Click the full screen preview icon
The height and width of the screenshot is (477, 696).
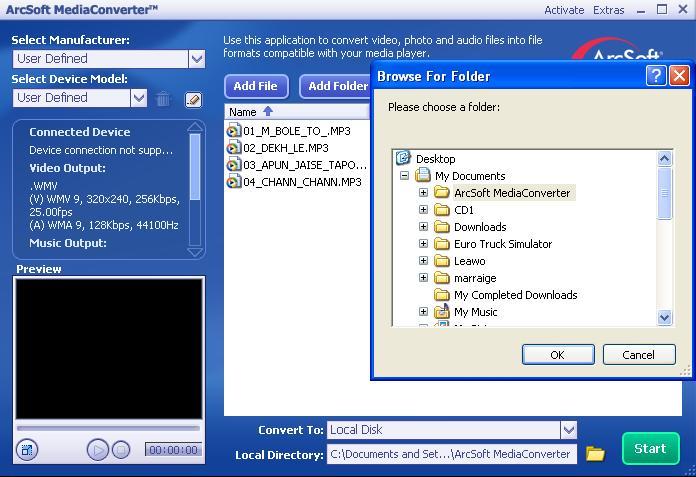(x=27, y=450)
